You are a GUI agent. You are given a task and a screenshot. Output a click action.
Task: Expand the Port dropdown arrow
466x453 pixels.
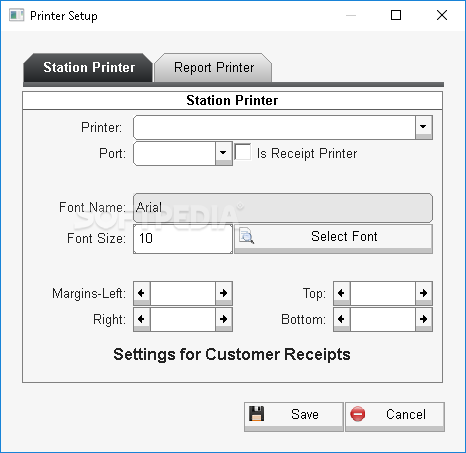coord(223,153)
